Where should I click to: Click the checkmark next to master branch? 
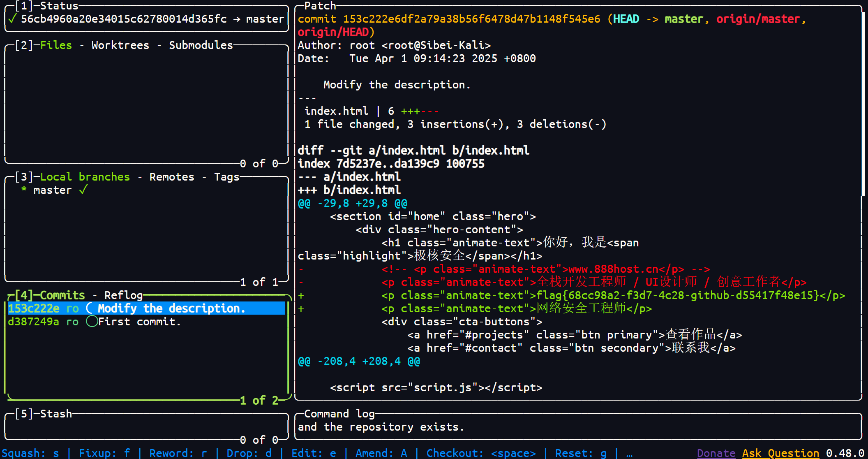(83, 190)
